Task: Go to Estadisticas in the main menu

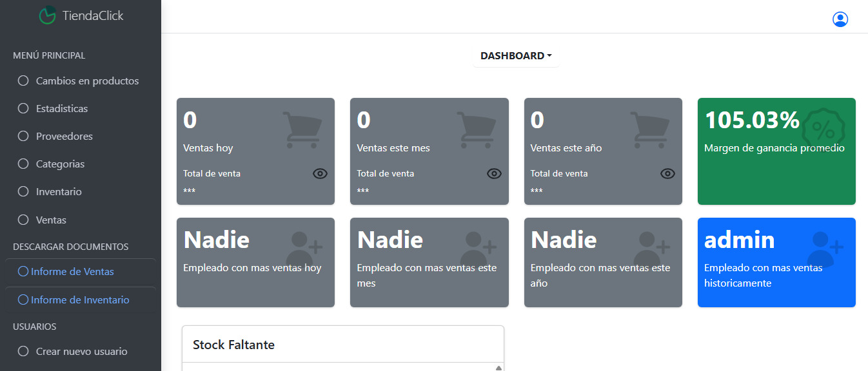Action: pyautogui.click(x=62, y=109)
